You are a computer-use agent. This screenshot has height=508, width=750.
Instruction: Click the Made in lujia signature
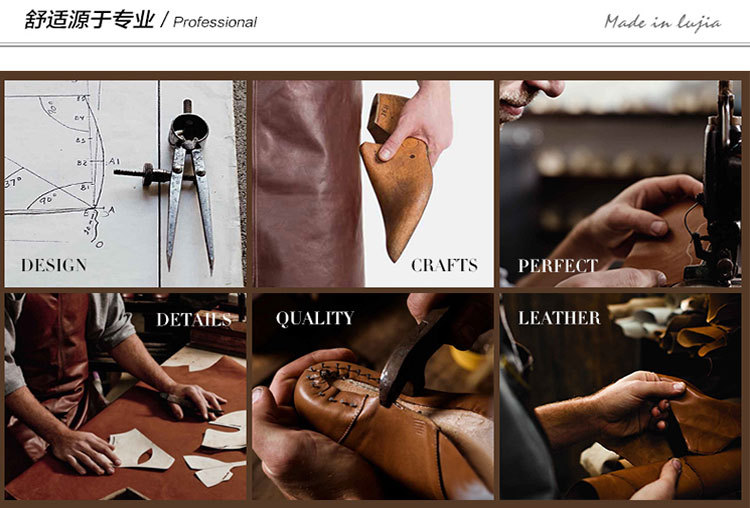662,22
